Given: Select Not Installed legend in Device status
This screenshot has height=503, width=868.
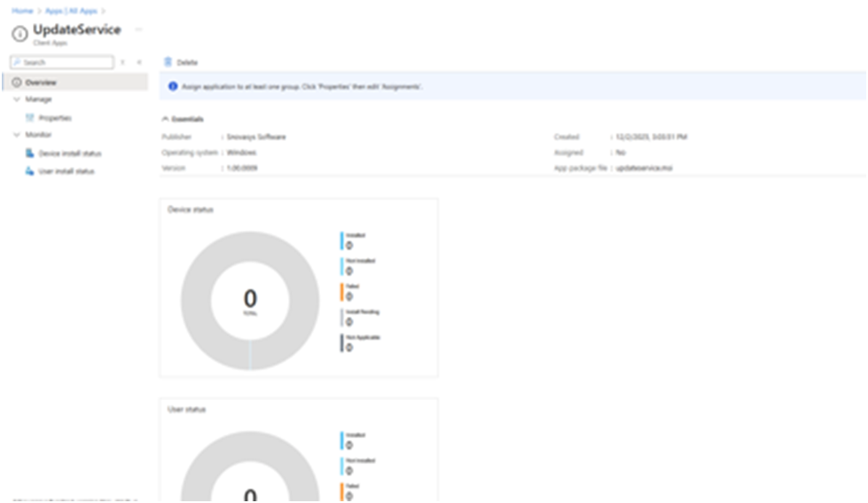Looking at the screenshot, I should [x=359, y=266].
